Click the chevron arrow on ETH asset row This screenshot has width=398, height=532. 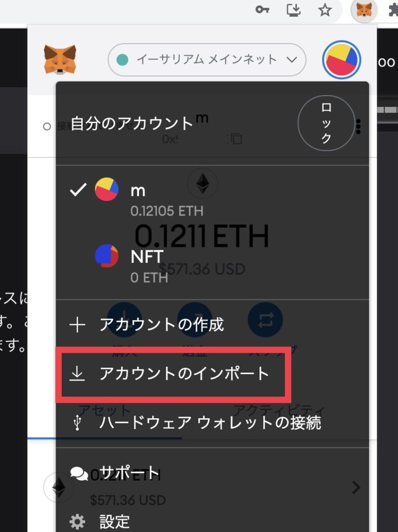tap(356, 487)
